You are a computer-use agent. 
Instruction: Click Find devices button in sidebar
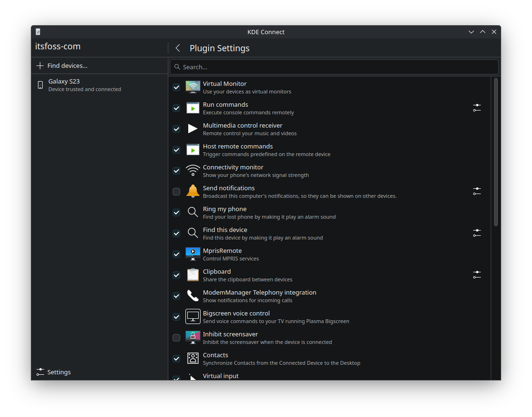62,66
